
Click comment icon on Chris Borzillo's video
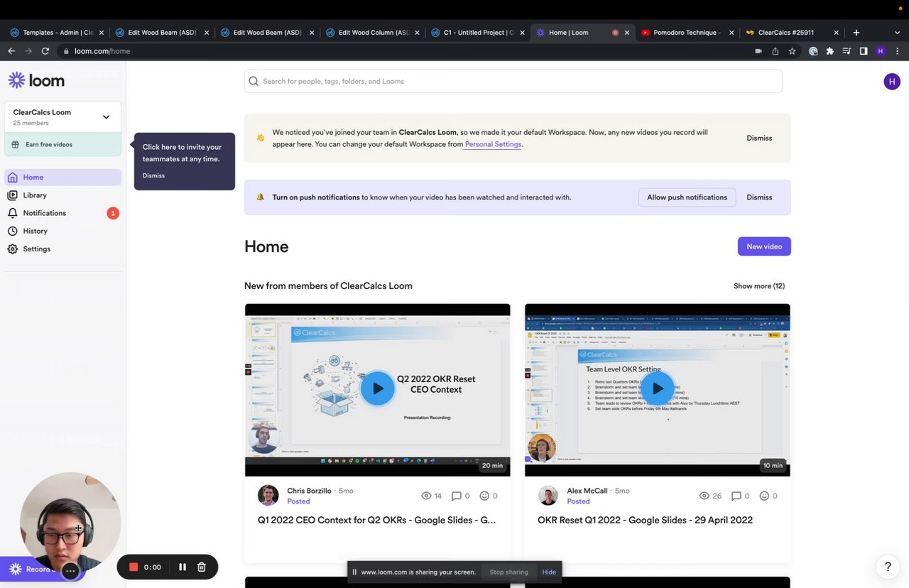(x=457, y=496)
